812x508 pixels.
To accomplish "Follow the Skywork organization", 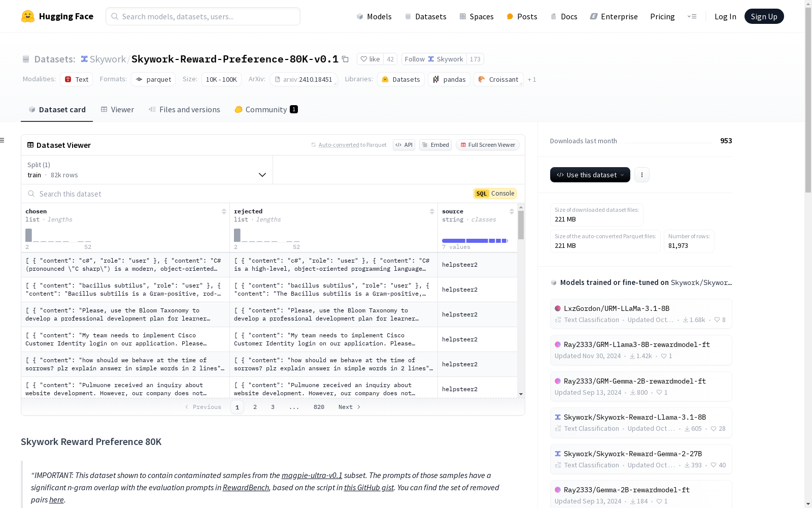I will tap(434, 59).
